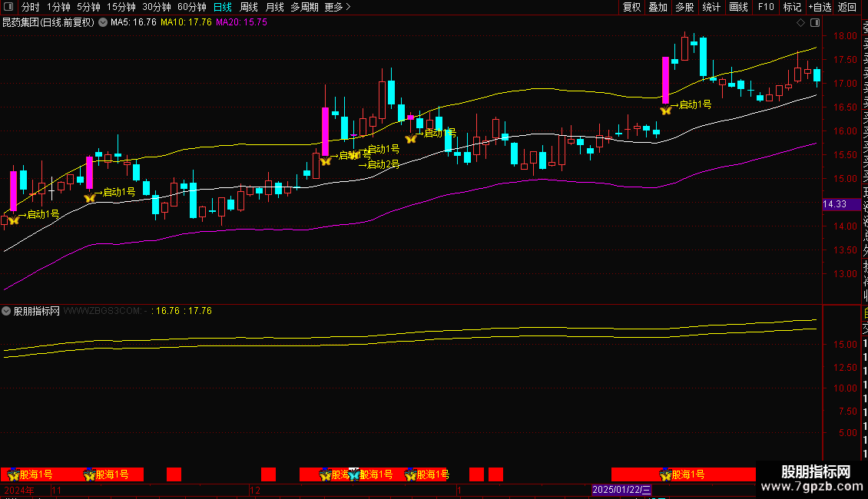Click the →启动2号 signal label
The width and height of the screenshot is (868, 499).
click(x=379, y=164)
